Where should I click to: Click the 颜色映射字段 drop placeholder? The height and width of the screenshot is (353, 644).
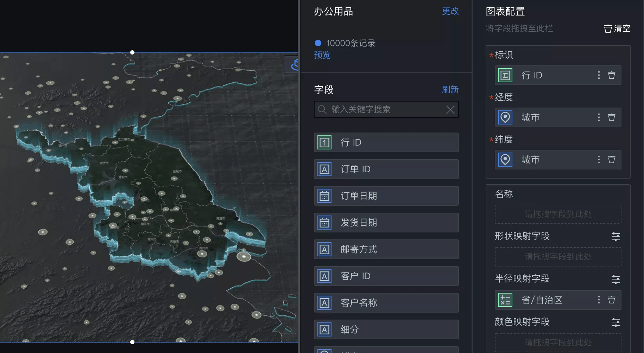pos(558,342)
